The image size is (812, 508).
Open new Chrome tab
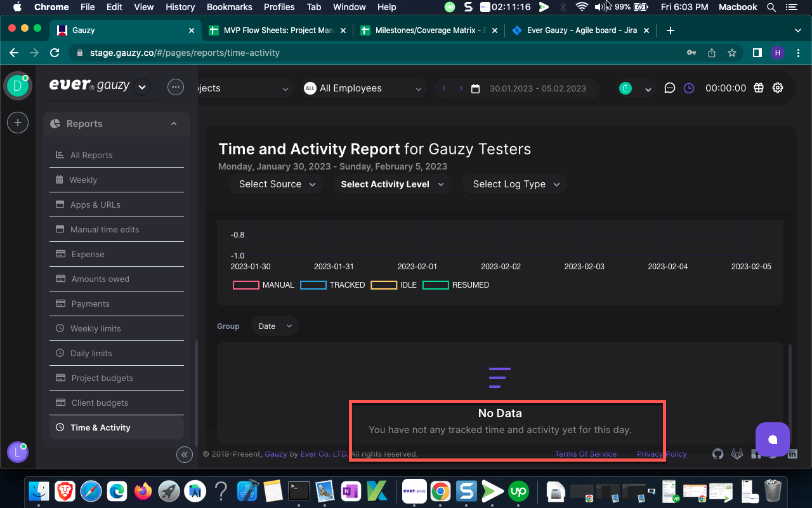671,30
